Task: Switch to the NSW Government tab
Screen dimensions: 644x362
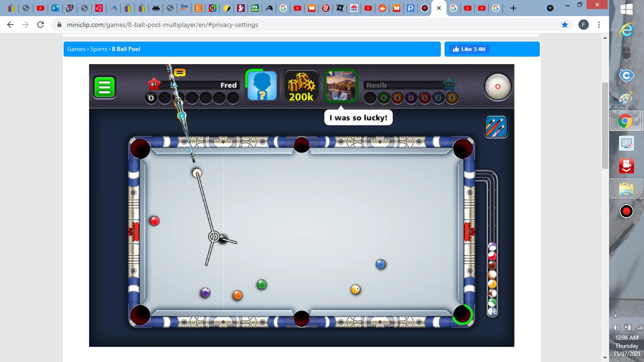Action: tap(354, 8)
